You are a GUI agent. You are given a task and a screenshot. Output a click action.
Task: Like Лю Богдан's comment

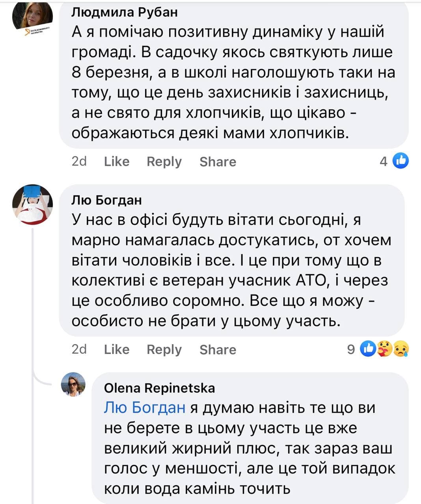coord(117,349)
